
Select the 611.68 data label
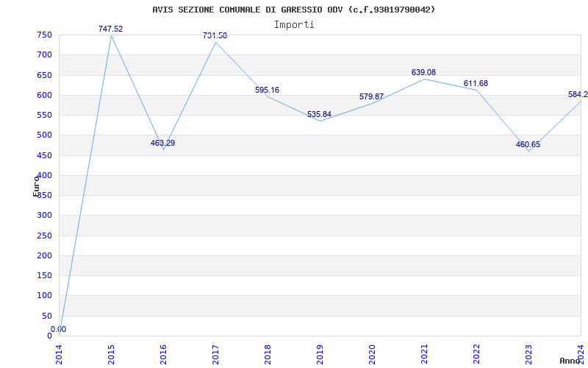[476, 83]
